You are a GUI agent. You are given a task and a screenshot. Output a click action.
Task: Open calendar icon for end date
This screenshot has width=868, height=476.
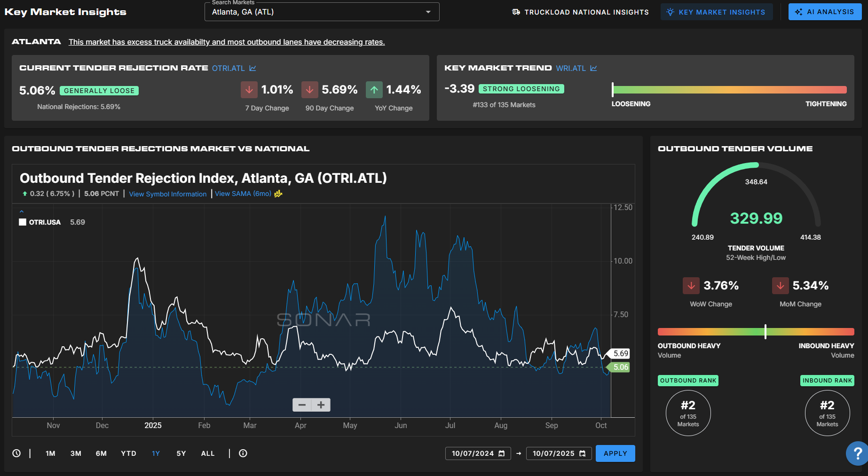(x=583, y=453)
